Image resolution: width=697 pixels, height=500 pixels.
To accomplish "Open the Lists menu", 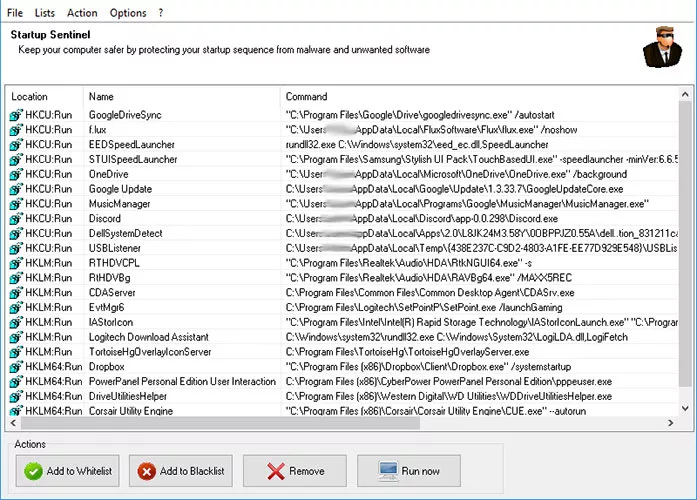I will point(45,13).
